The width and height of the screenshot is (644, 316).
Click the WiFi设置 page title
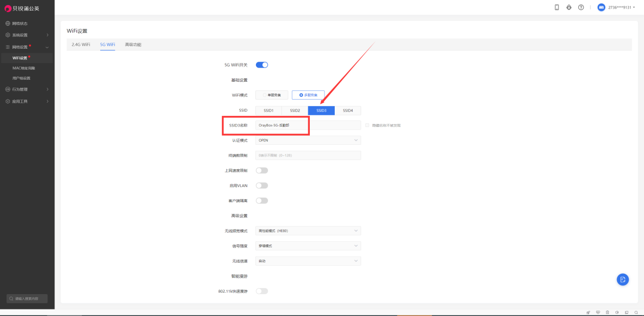point(77,31)
